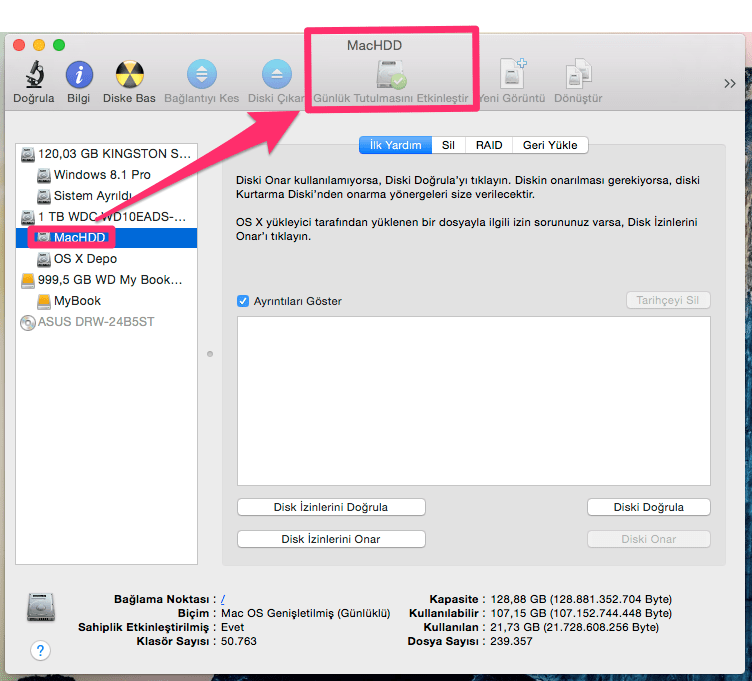This screenshot has width=752, height=681.
Task: Click the Sahiplik Etkinleştirilmiş value Evet
Action: (232, 627)
